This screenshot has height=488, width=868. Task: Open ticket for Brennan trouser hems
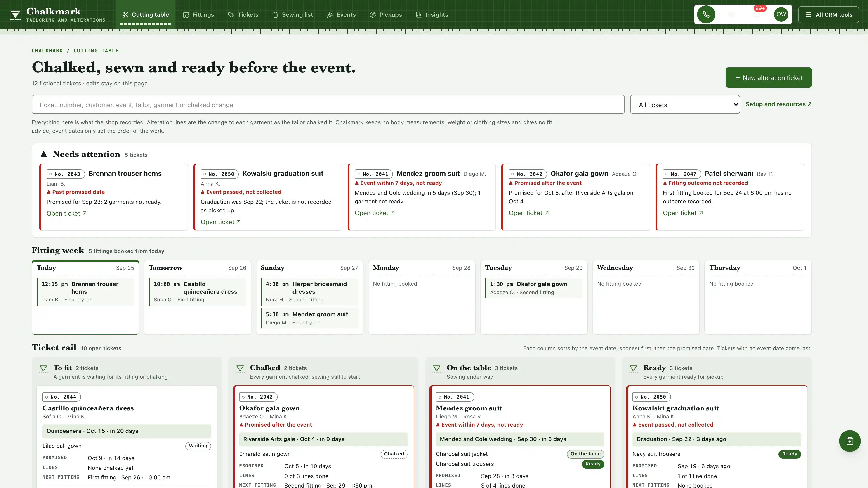(x=66, y=213)
